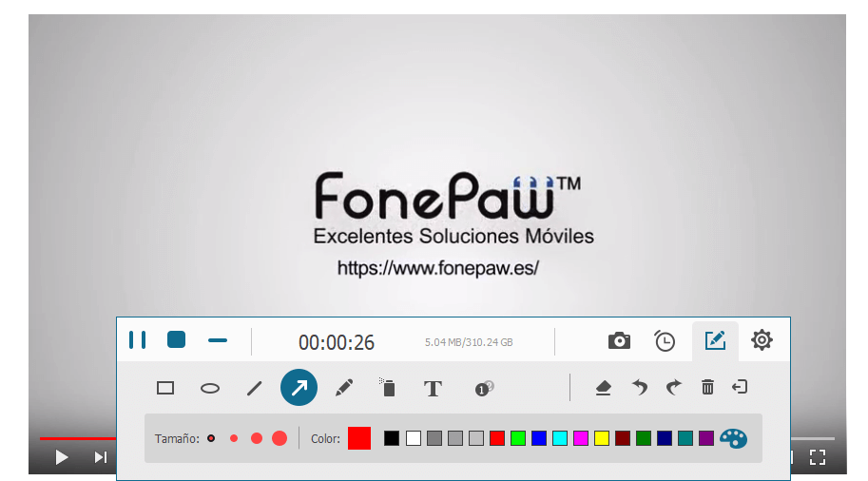The image size is (868, 481).
Task: Click the https://www.fonepaw.es/ text in video
Action: click(438, 268)
